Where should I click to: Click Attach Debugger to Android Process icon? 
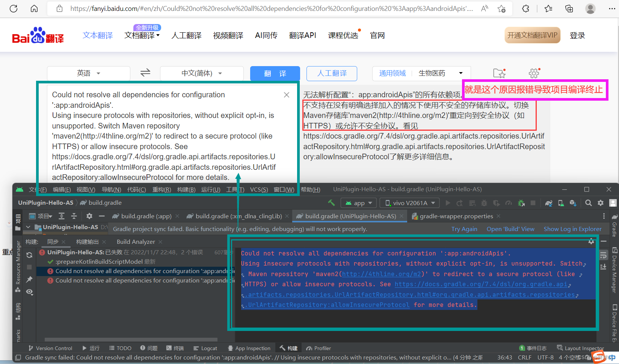click(521, 203)
